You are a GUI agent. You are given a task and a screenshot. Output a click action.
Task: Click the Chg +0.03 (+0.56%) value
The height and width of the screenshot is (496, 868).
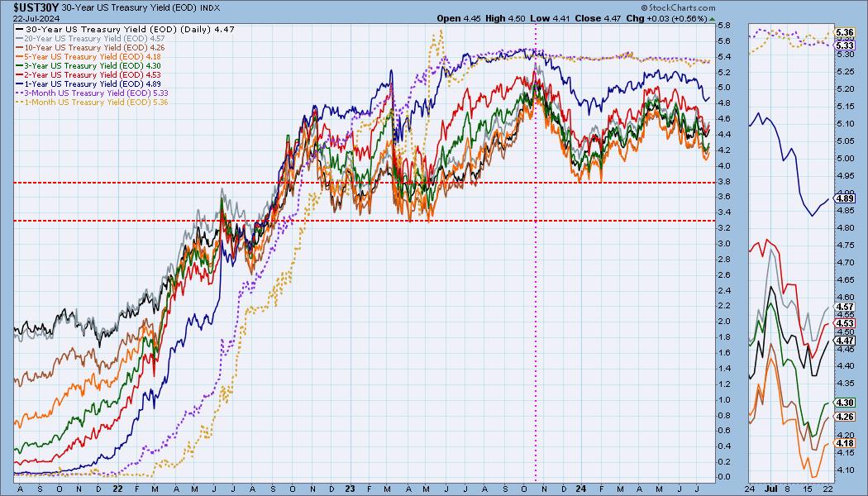click(x=666, y=18)
